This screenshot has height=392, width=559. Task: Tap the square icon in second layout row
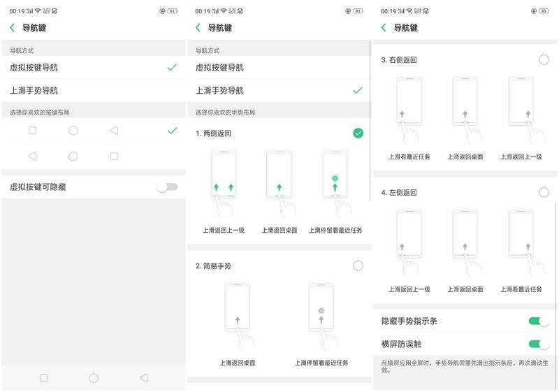(x=114, y=156)
